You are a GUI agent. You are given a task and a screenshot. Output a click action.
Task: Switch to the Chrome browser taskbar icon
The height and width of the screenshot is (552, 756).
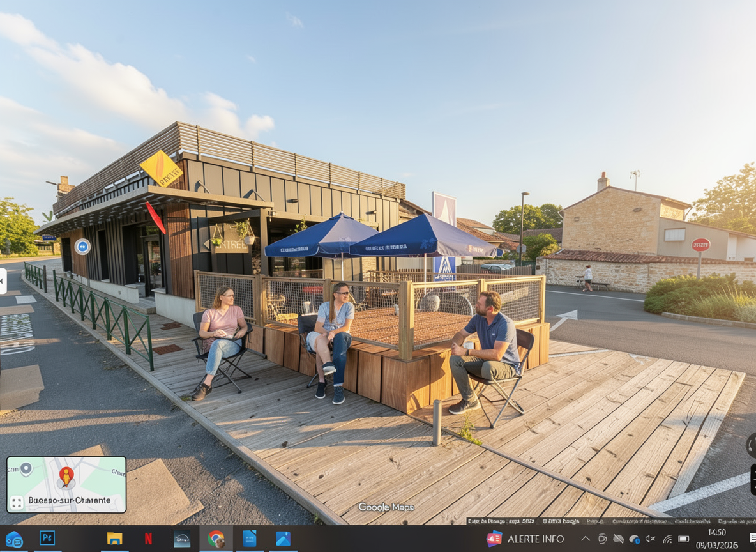(216, 539)
